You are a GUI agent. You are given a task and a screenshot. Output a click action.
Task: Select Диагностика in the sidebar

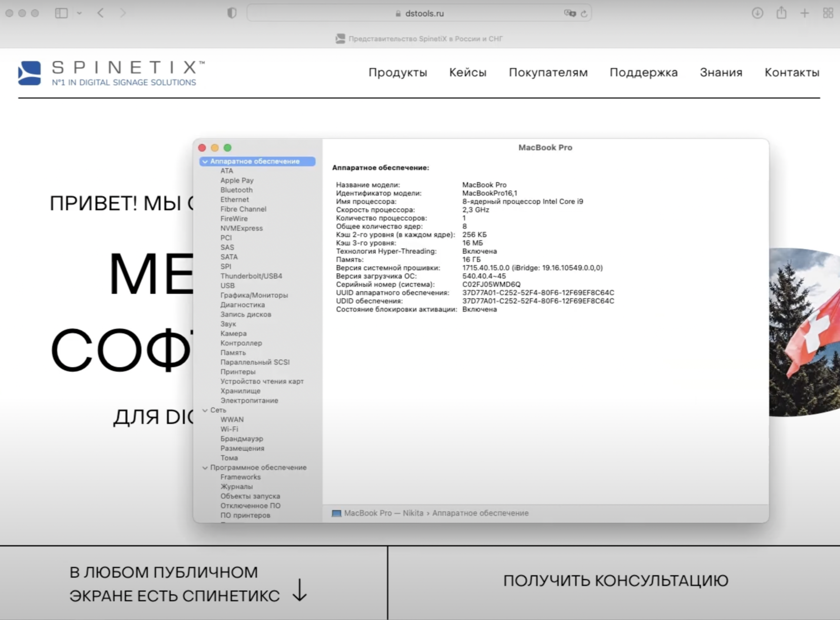pos(243,305)
